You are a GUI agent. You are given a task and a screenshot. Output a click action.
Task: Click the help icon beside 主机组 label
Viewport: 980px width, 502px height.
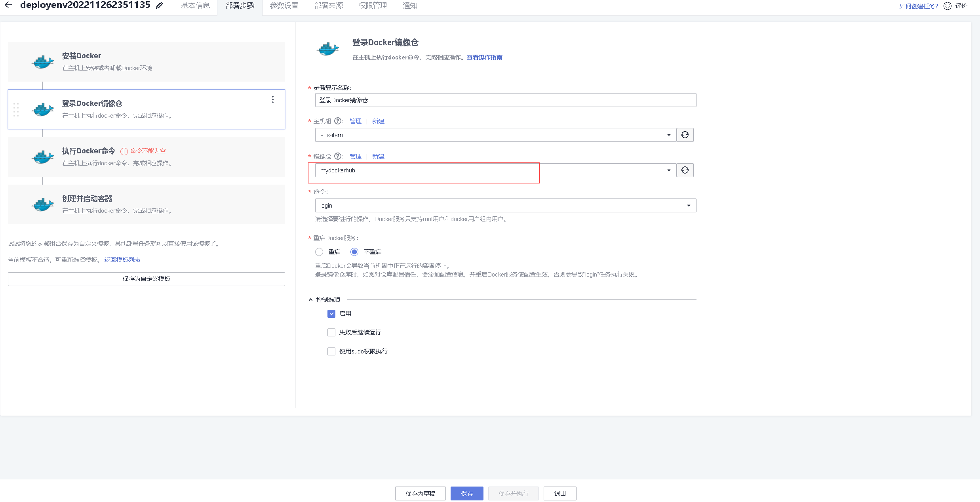(338, 121)
